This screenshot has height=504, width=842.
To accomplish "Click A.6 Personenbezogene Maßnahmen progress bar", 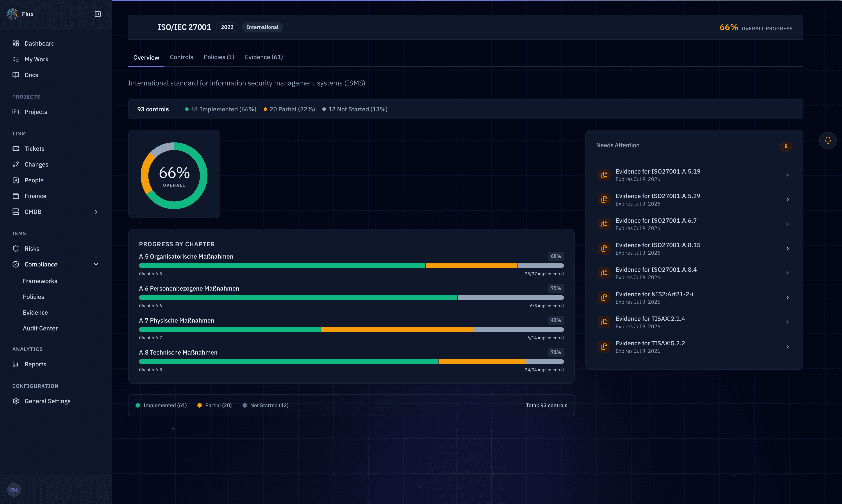I will coord(351,298).
